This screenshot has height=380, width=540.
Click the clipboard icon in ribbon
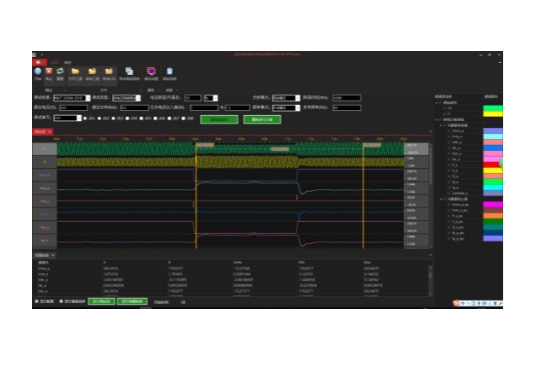[x=169, y=71]
